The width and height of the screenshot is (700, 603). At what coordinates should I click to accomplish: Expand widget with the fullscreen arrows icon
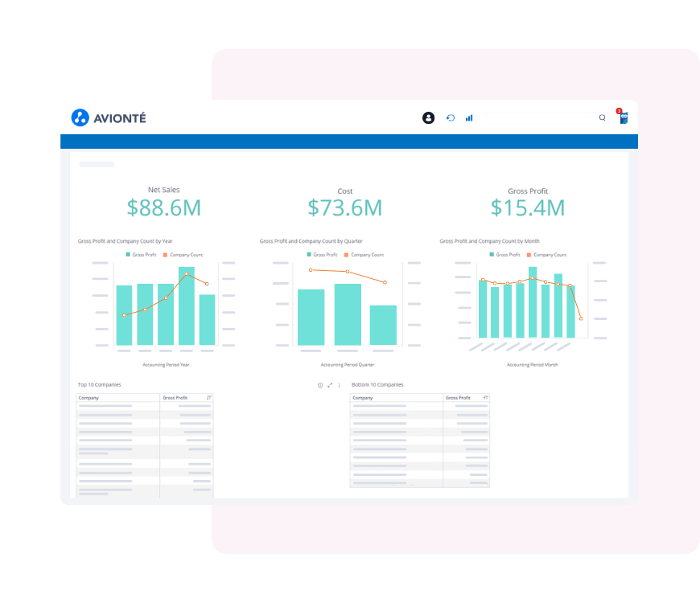[x=330, y=385]
